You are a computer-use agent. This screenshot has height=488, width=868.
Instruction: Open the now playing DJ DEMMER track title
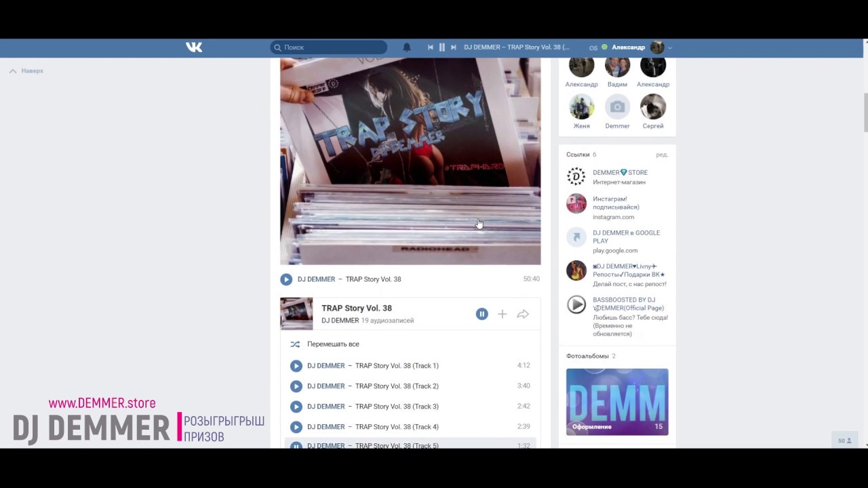click(517, 47)
